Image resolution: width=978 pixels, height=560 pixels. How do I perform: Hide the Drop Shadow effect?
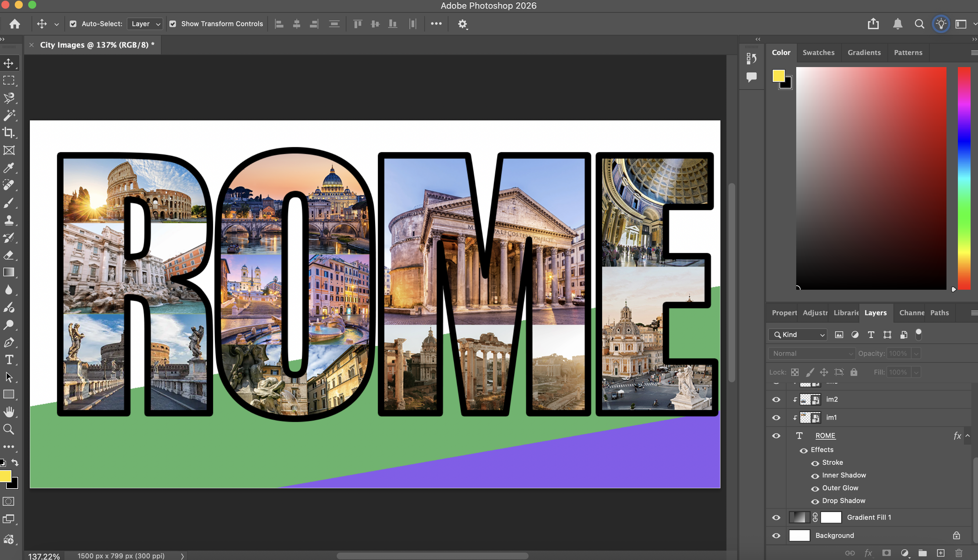(815, 501)
